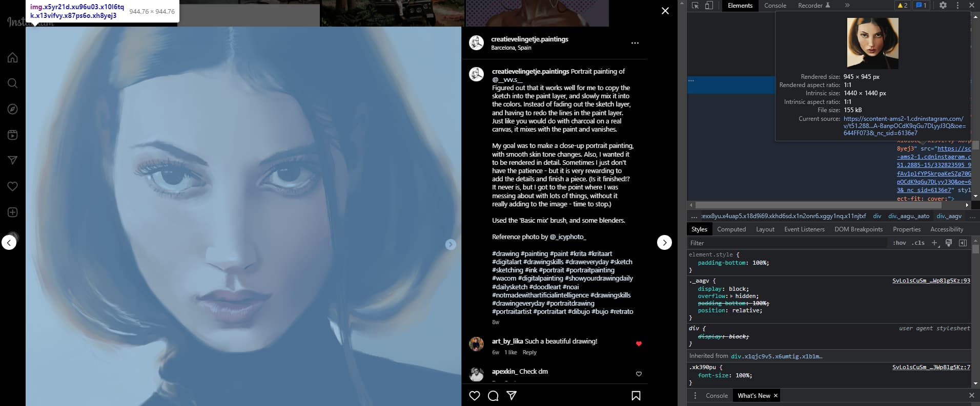Screen dimensions: 980x406
Task: Close the What's New drawer tab
Action: 775,396
